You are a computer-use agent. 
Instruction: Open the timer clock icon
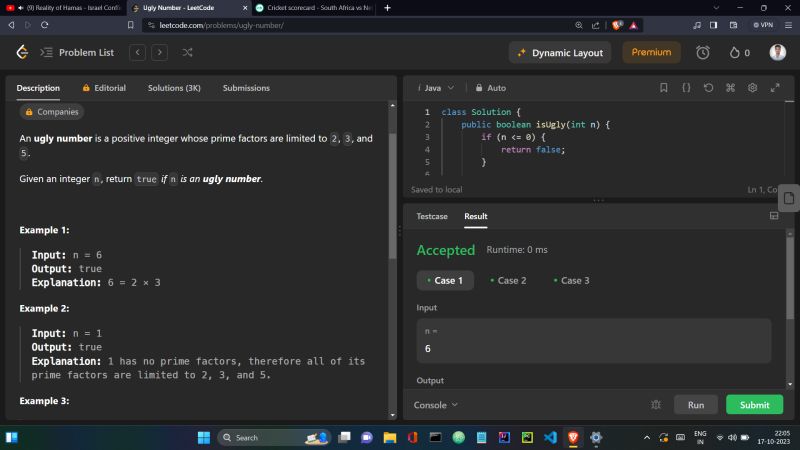[703, 52]
